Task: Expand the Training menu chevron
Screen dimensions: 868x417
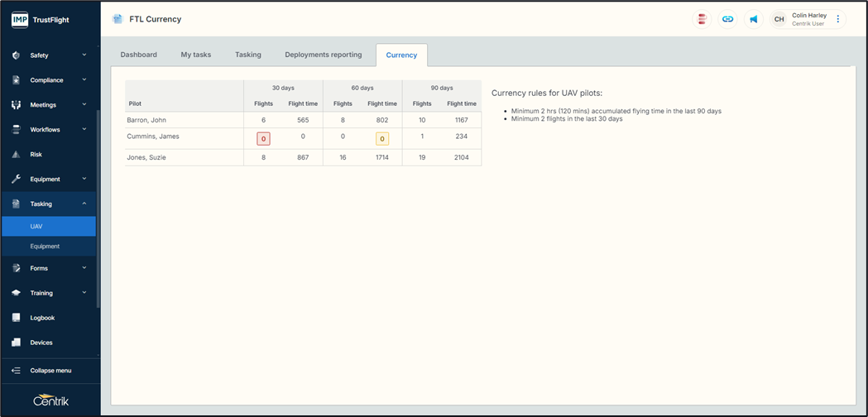Action: click(84, 293)
